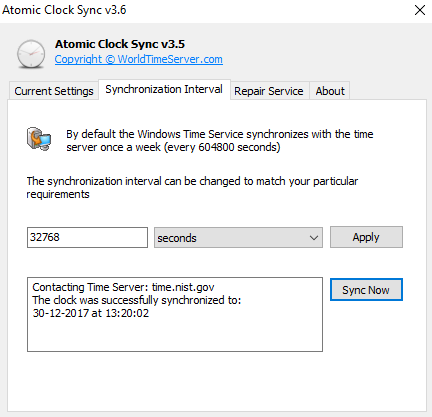
Task: Click the clock logo icon
Action: [x=31, y=54]
